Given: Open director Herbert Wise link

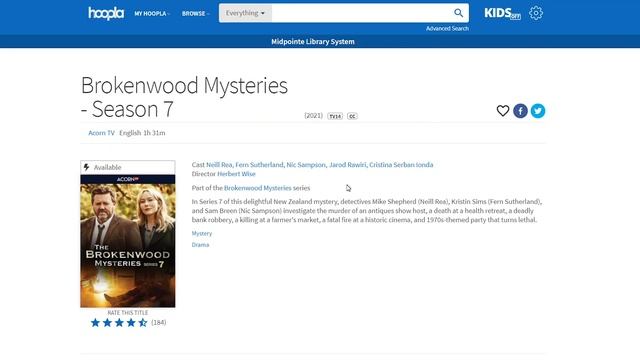Looking at the screenshot, I should coord(236,174).
